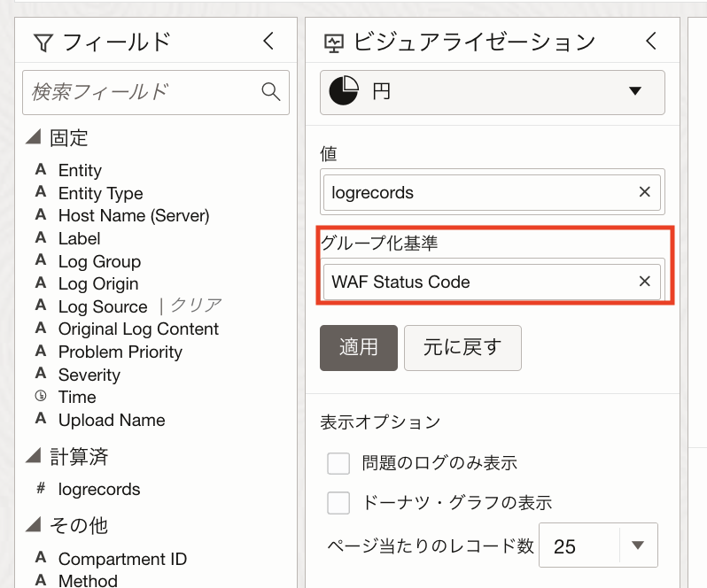Collapse the 計算済 field section
The image size is (707, 588).
[34, 456]
